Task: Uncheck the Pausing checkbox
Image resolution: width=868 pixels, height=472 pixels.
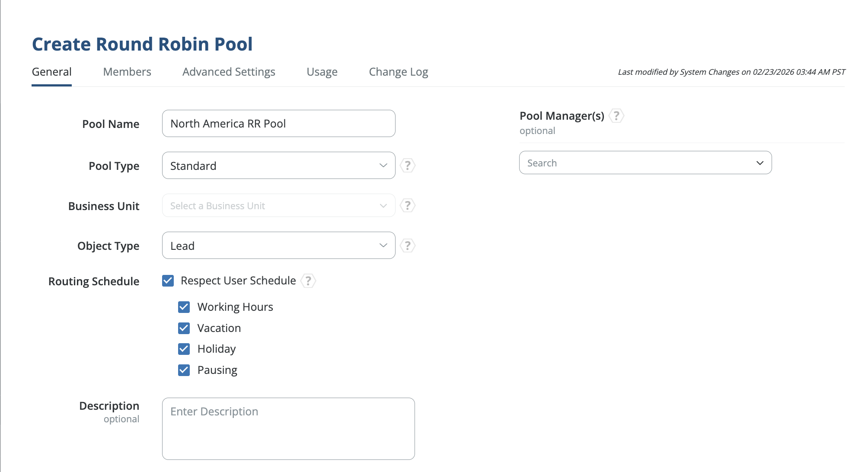Action: [x=184, y=370]
